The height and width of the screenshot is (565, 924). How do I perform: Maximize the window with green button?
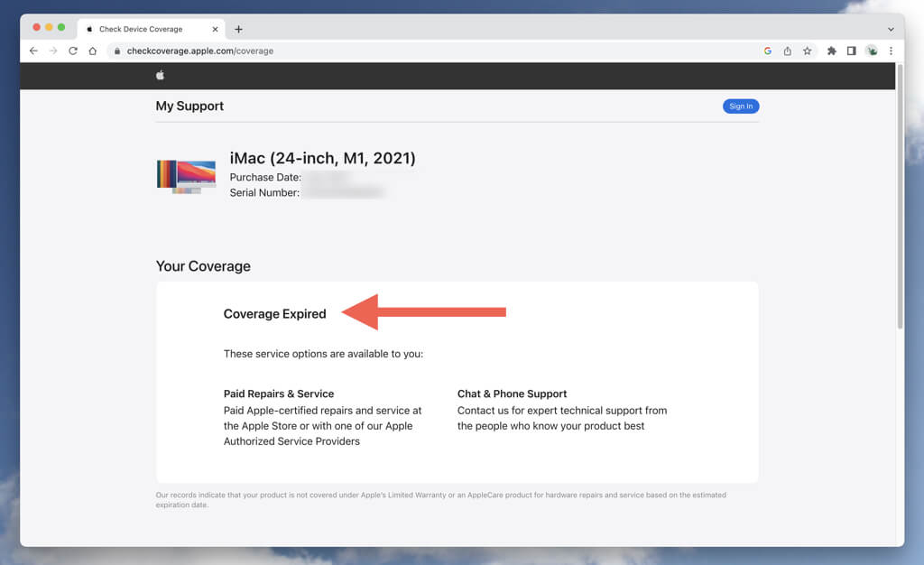(x=61, y=27)
